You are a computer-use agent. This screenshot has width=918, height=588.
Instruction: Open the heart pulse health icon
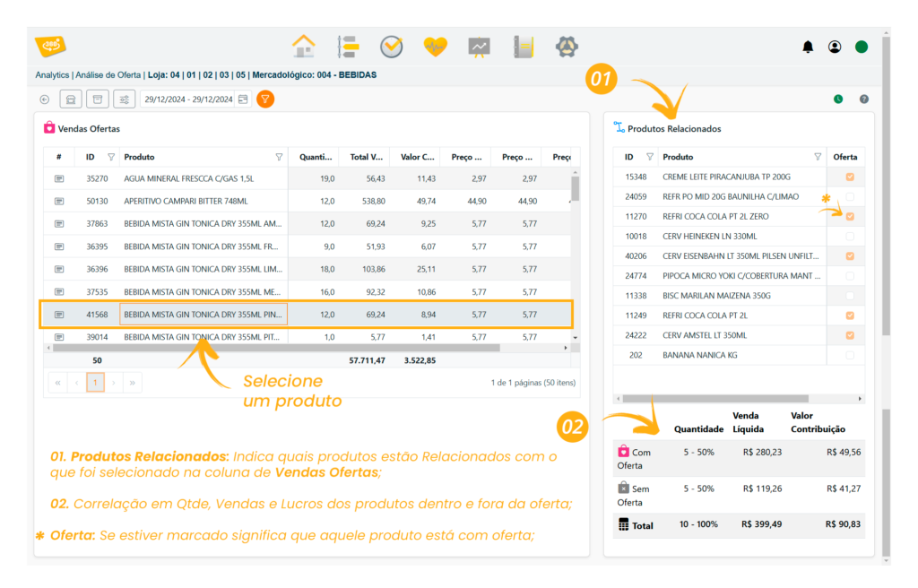pos(435,47)
